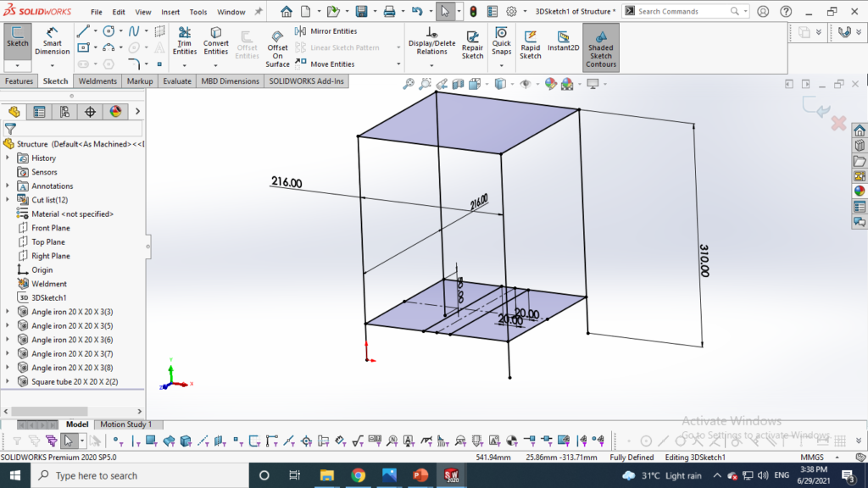This screenshot has width=868, height=488.
Task: Open the DimXpertManager tab
Action: point(90,112)
